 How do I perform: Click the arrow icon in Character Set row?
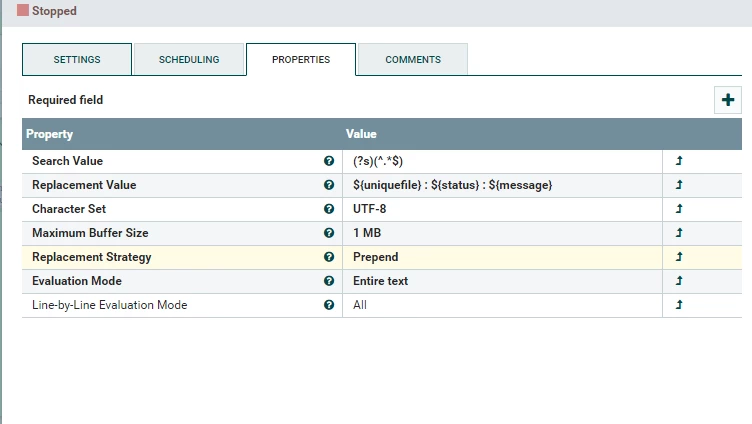coord(679,209)
